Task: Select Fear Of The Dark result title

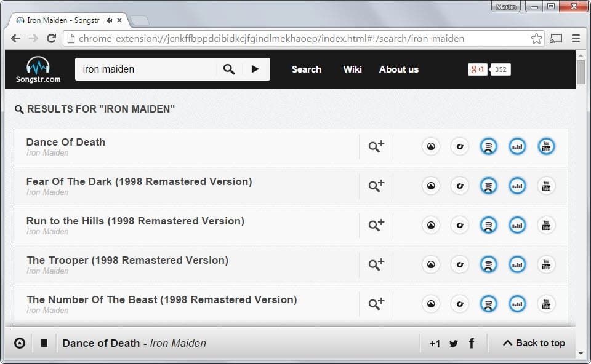Action: click(x=139, y=181)
